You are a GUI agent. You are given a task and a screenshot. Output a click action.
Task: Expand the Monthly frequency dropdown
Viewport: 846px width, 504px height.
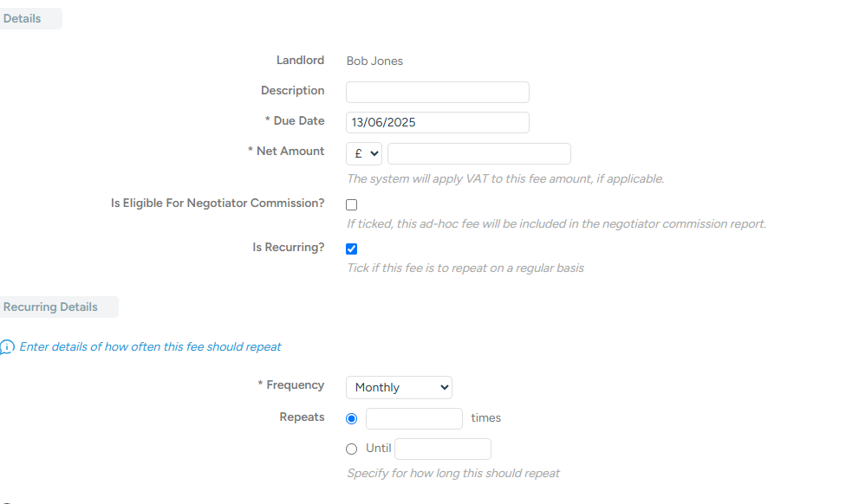point(399,387)
